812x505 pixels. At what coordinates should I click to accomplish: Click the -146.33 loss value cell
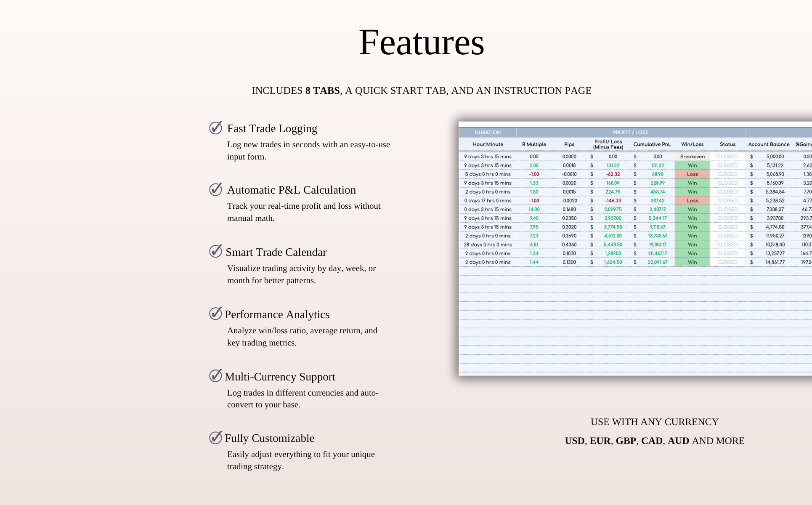[x=613, y=201]
